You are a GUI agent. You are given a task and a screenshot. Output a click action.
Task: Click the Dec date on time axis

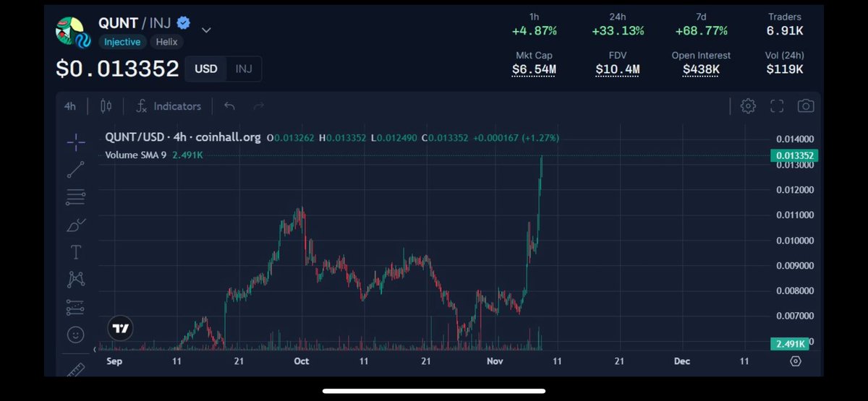681,361
